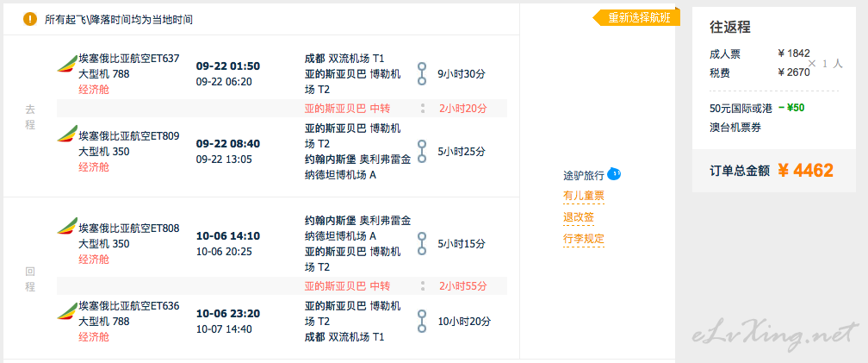Screen dimensions: 868x363
Task: Click the 10小时20分 duration text
Action: click(464, 322)
